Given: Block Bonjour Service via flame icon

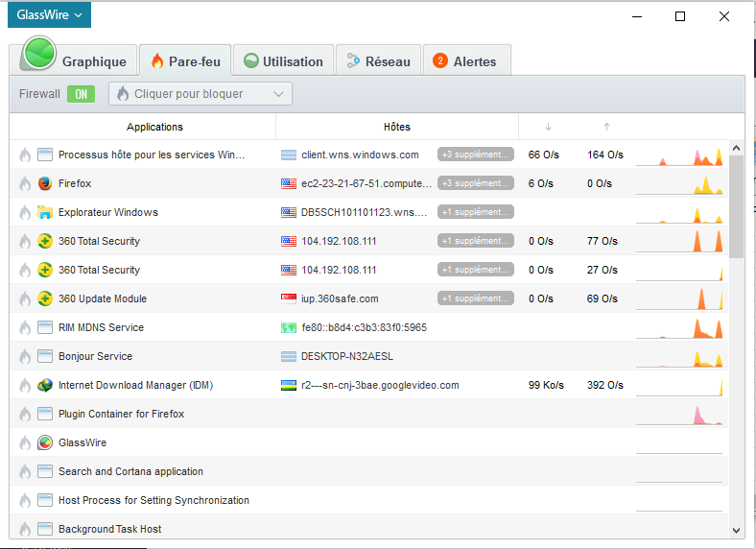Looking at the screenshot, I should click(25, 356).
